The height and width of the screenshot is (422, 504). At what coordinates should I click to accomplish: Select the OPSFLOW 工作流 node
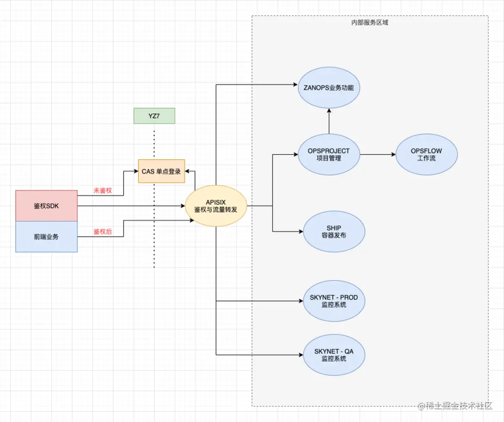[427, 155]
